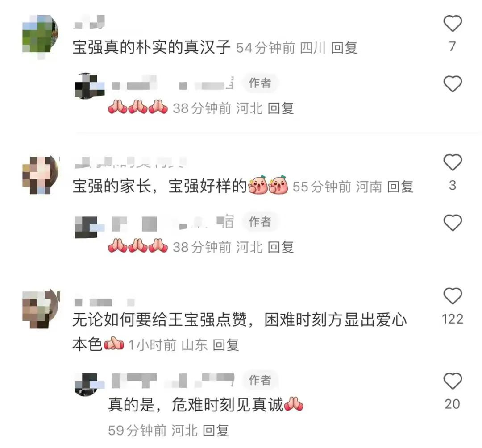This screenshot has height=448, width=482.
Task: Like the comment with 7 likes
Action: [453, 23]
